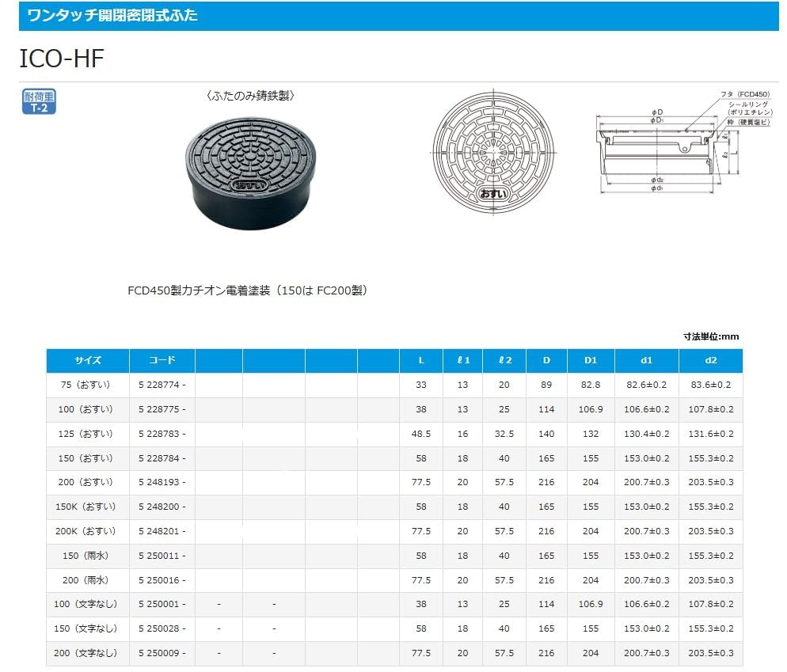Click the d2 column header
Viewport: 787px width, 672px height.
pos(711,360)
